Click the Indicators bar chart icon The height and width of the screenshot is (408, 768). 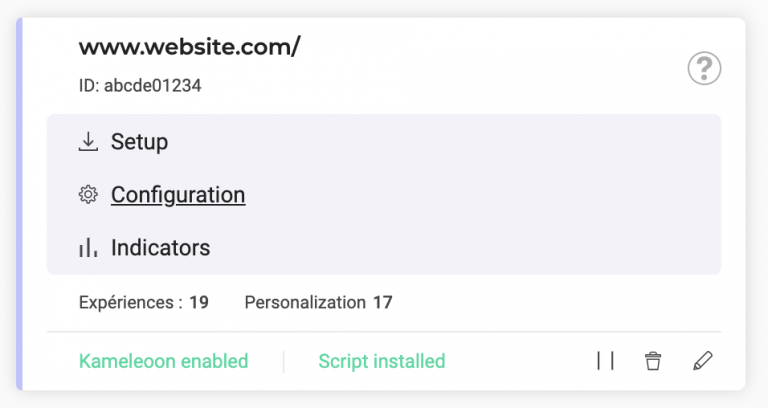point(88,248)
